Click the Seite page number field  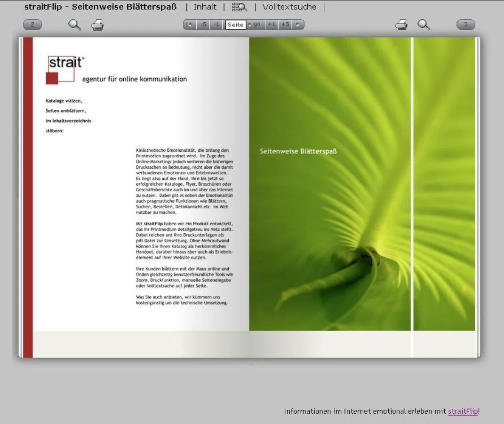pos(235,24)
